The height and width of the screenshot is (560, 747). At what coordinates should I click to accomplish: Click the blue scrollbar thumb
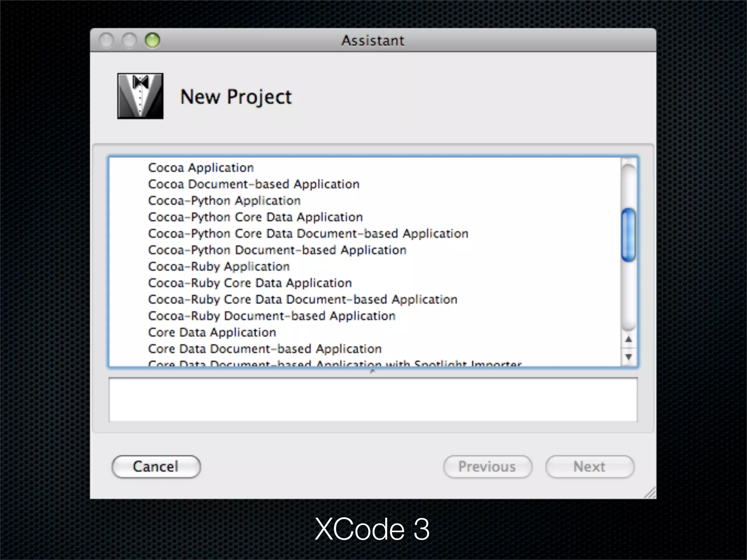(x=628, y=235)
